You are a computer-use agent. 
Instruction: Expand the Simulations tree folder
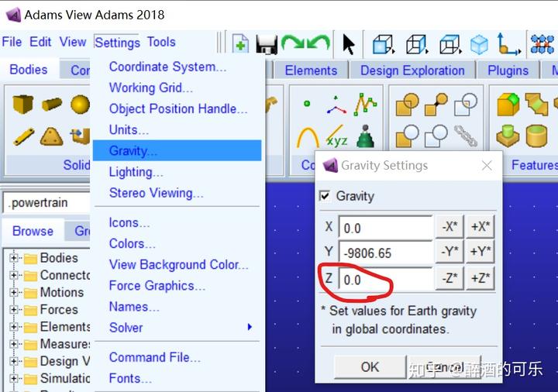click(x=13, y=378)
